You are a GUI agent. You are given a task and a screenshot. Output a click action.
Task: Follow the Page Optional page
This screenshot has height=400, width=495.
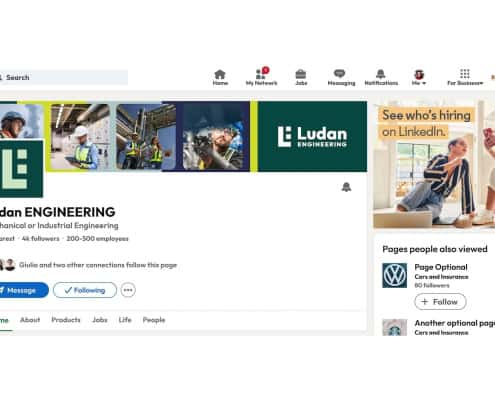click(440, 302)
